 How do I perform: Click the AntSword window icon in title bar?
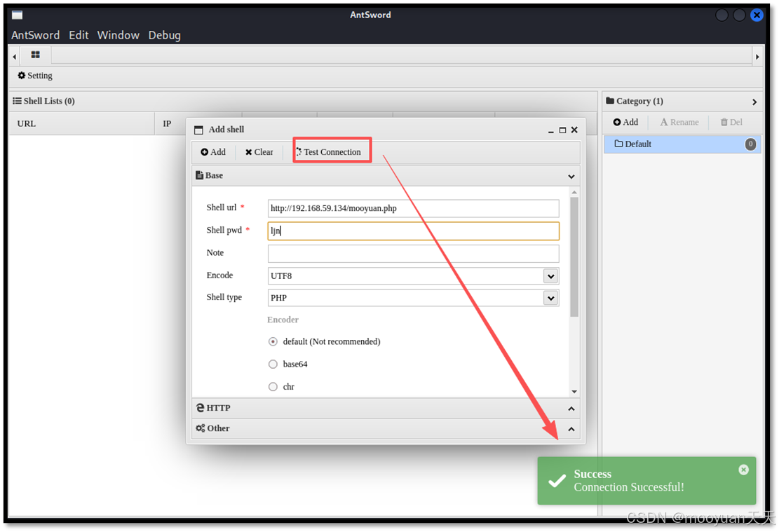point(18,15)
